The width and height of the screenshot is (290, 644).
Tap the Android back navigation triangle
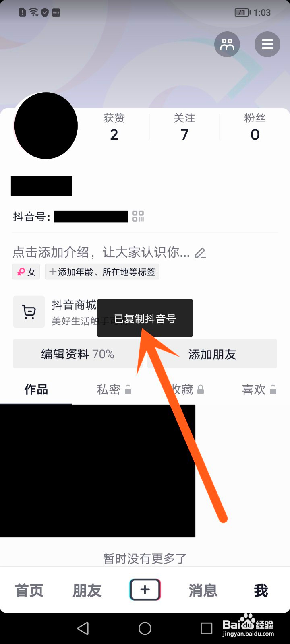pos(83,628)
